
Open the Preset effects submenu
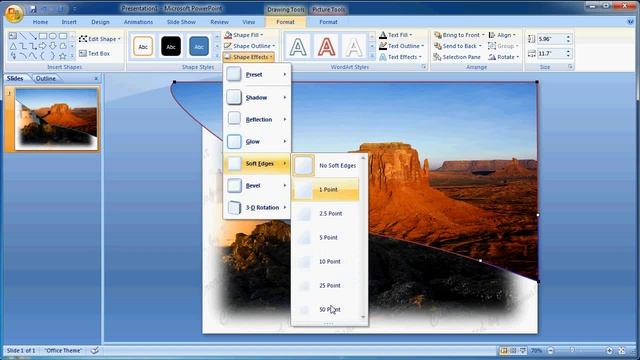coord(257,75)
